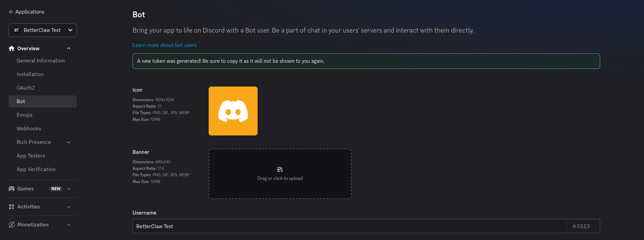Open Rich Presence section
The width and height of the screenshot is (644, 240).
coord(34,142)
